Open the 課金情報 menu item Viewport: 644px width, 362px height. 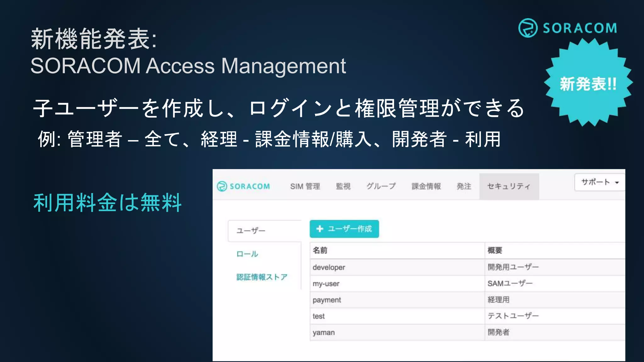click(426, 186)
